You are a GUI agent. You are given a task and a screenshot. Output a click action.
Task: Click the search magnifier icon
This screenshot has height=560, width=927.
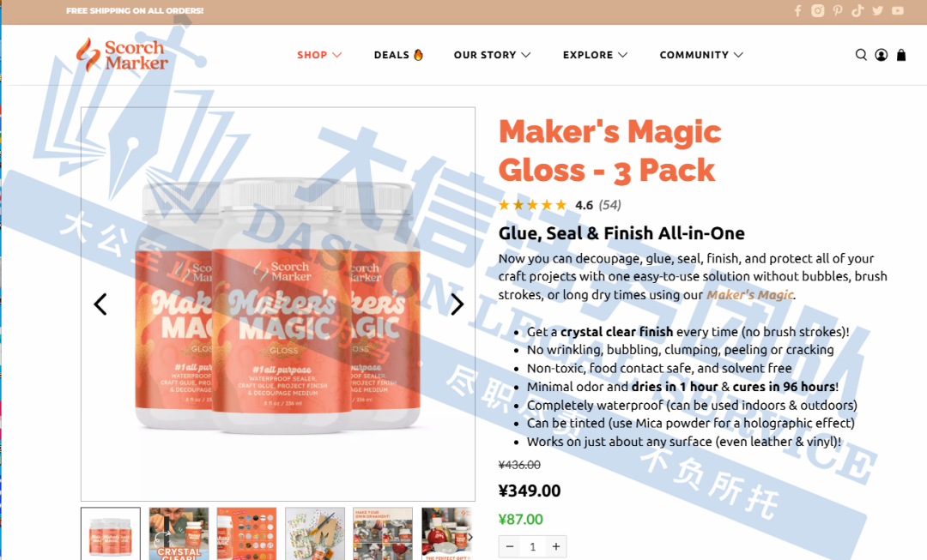pyautogui.click(x=861, y=55)
